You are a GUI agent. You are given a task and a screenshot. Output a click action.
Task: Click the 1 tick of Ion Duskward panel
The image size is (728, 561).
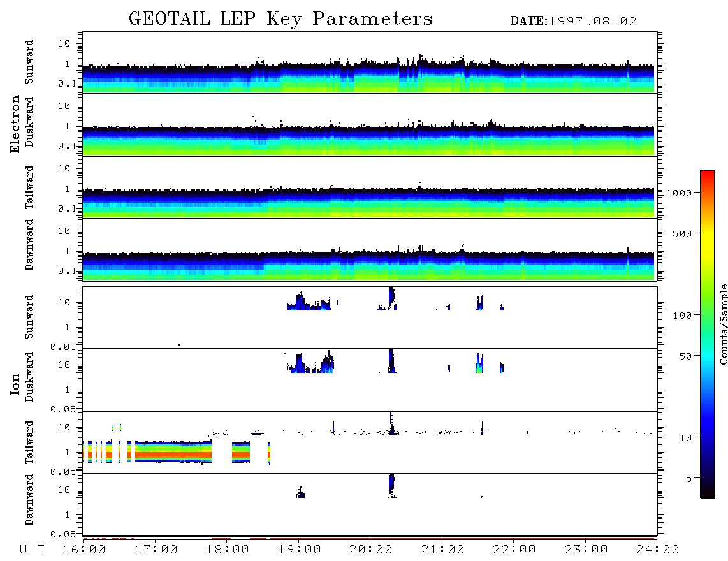point(68,390)
